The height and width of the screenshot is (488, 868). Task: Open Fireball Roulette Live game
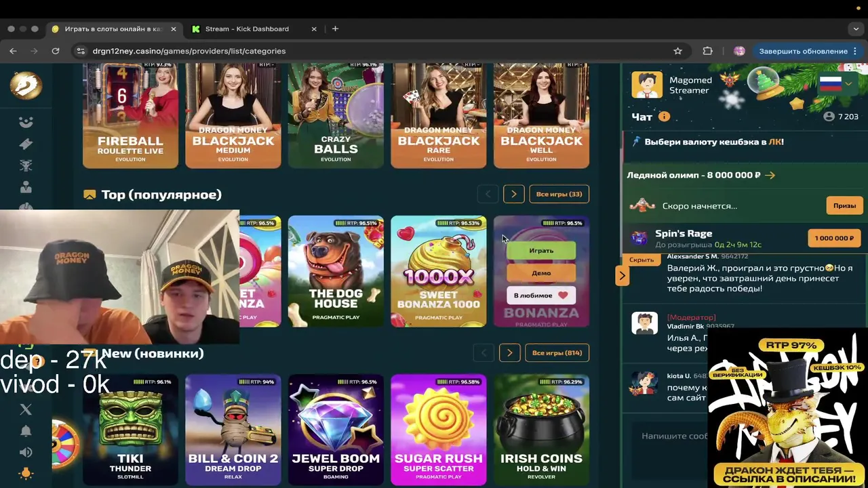coord(130,115)
